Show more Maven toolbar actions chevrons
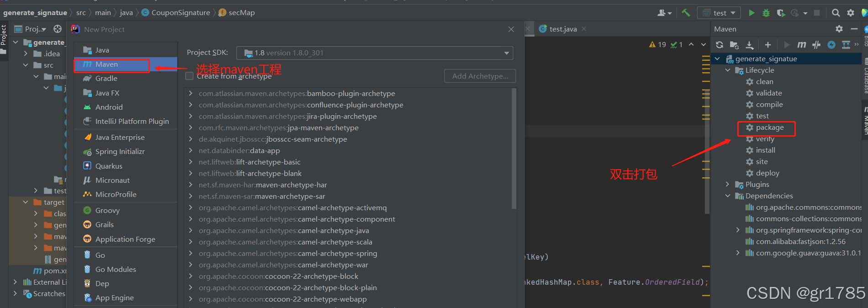The height and width of the screenshot is (308, 868). point(857,44)
